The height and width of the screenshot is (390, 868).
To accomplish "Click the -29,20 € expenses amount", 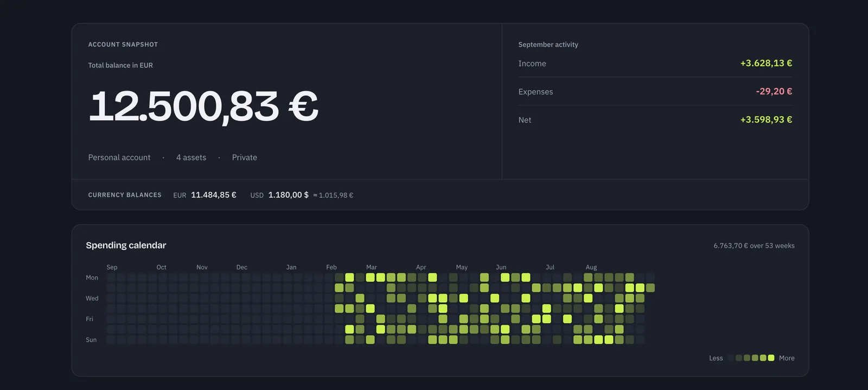I will click(774, 91).
